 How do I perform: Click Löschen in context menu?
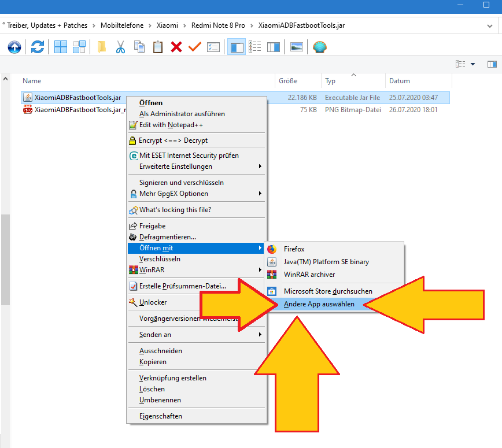click(197, 389)
